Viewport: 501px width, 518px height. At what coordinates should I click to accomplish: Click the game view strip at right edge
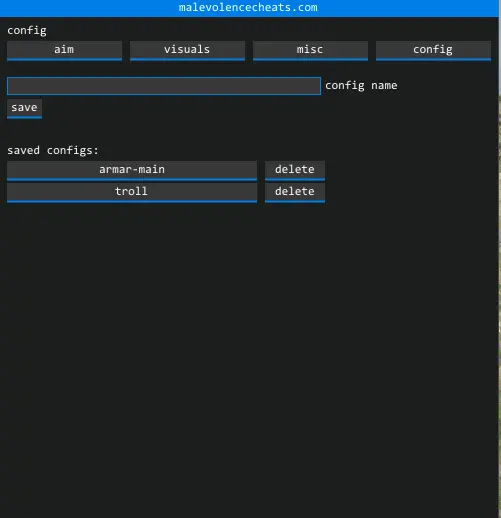click(500, 259)
